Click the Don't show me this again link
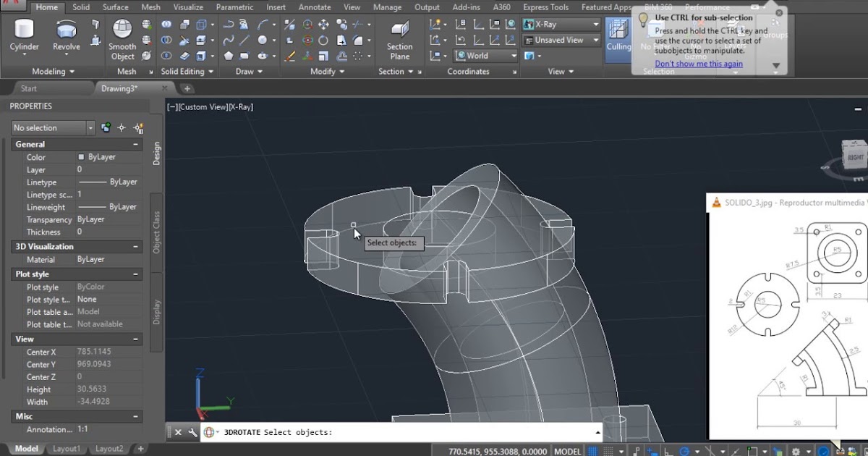Screen dimensions: 868x456 (697, 64)
